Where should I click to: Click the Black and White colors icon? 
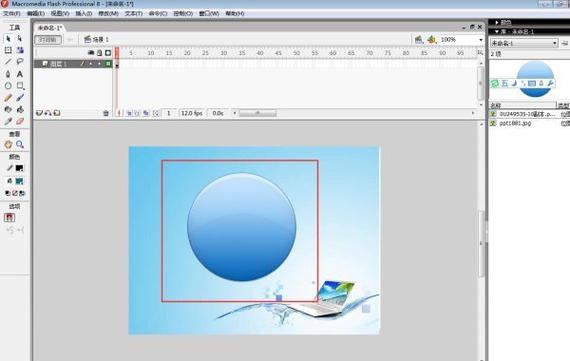coord(8,193)
